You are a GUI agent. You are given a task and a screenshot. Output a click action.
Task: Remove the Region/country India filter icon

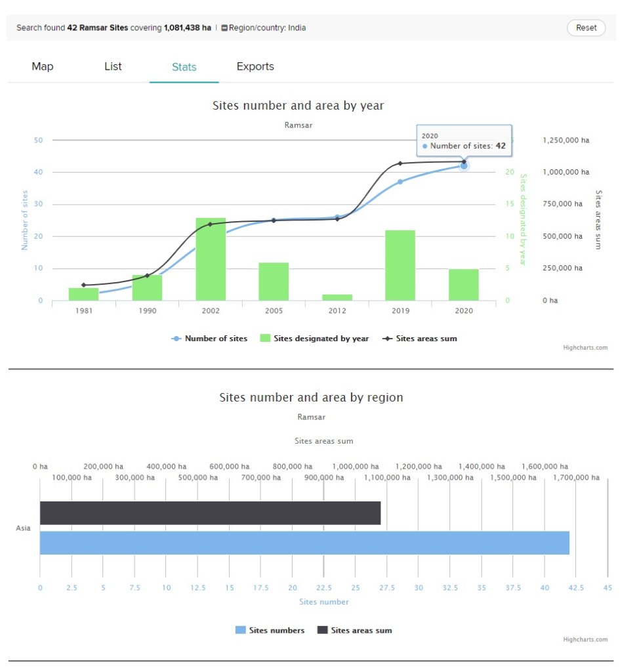(x=224, y=28)
